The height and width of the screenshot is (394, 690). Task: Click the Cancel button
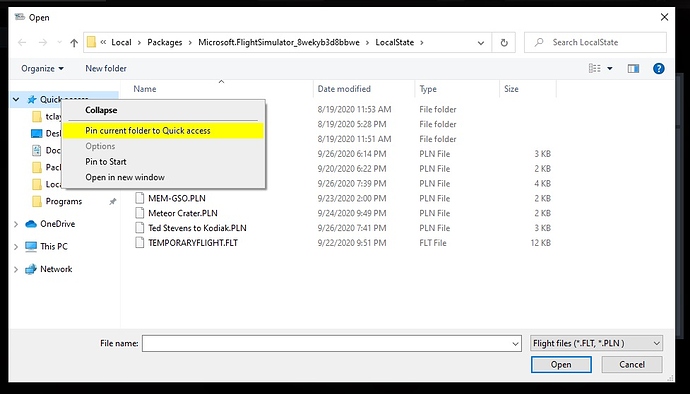point(632,365)
